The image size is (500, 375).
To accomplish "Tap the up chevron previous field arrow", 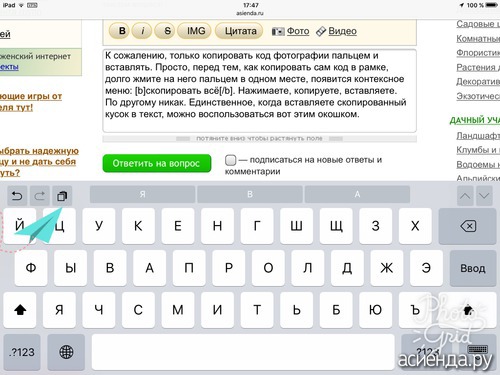I will [x=465, y=196].
